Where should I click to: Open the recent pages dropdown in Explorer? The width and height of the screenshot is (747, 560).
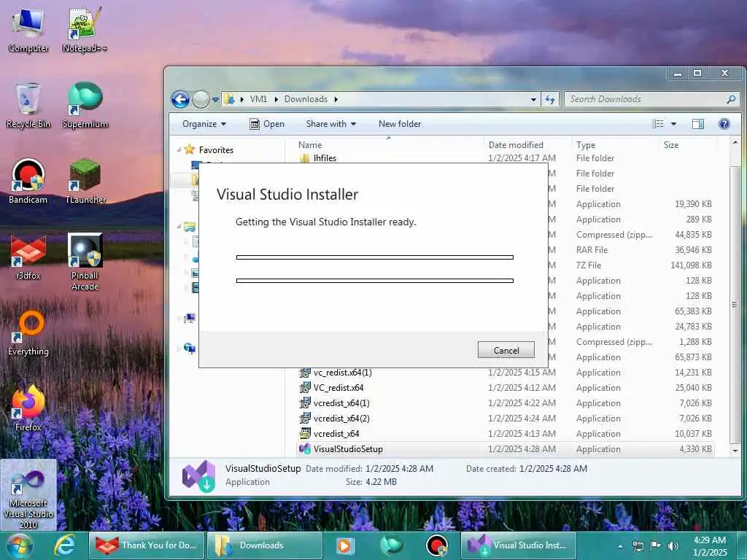(x=215, y=99)
